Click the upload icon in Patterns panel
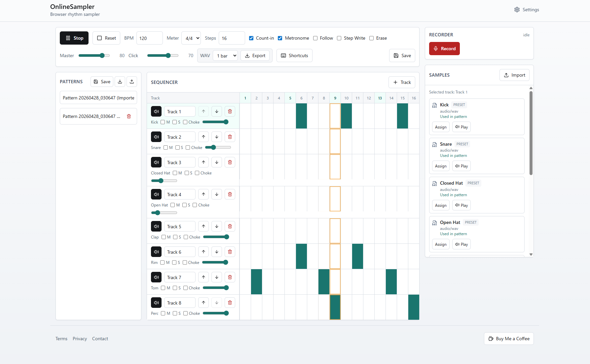Image resolution: width=590 pixels, height=364 pixels. pos(132,82)
